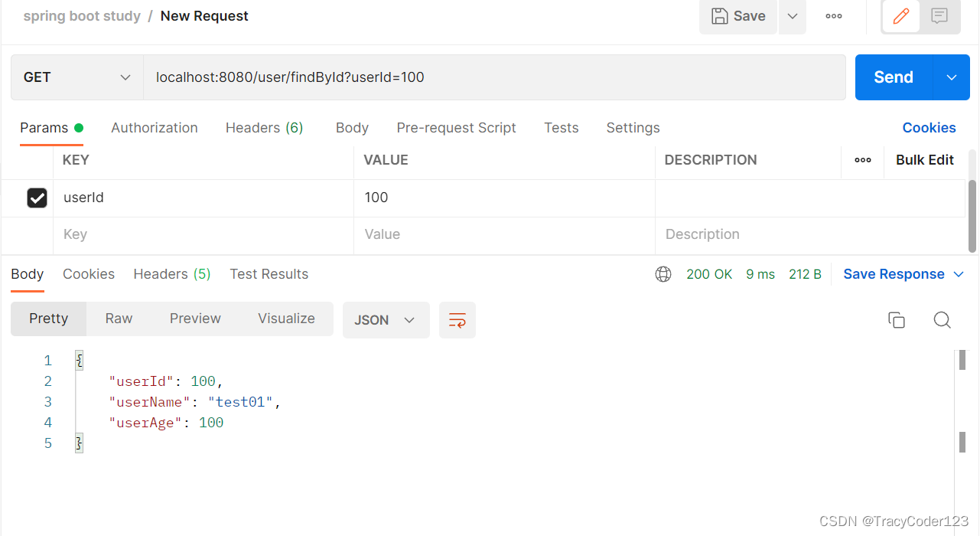
Task: Open the Cookies link
Action: tap(929, 128)
